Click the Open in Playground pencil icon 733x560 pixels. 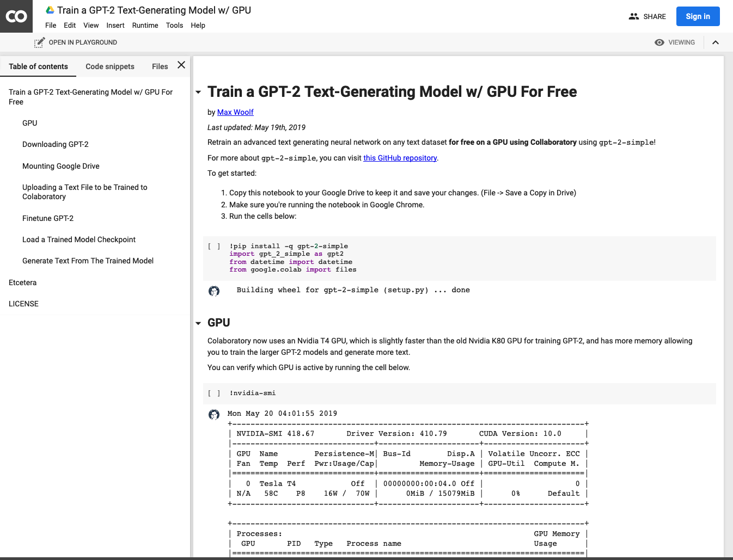click(39, 42)
